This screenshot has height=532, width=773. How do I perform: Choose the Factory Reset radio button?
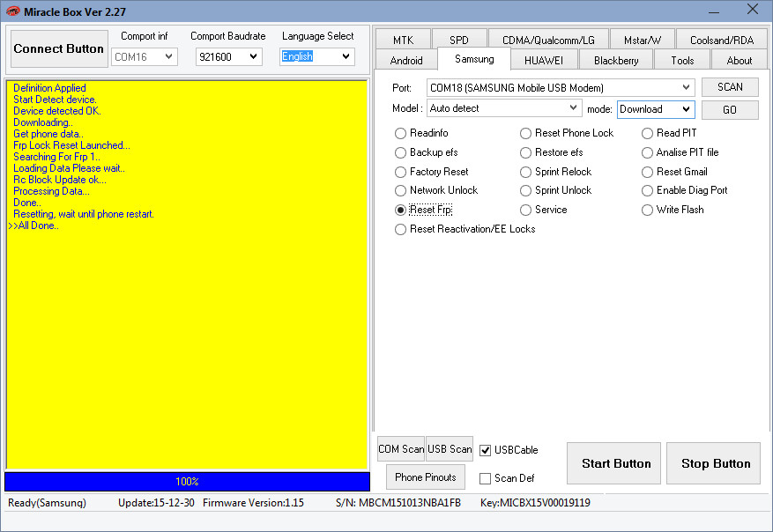[401, 172]
